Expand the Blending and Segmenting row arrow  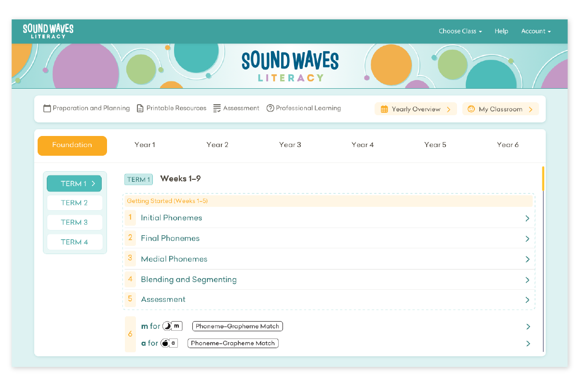pyautogui.click(x=527, y=280)
